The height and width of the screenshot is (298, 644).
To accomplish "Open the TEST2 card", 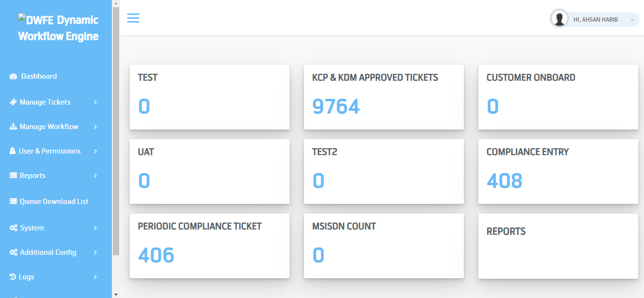I will click(384, 171).
